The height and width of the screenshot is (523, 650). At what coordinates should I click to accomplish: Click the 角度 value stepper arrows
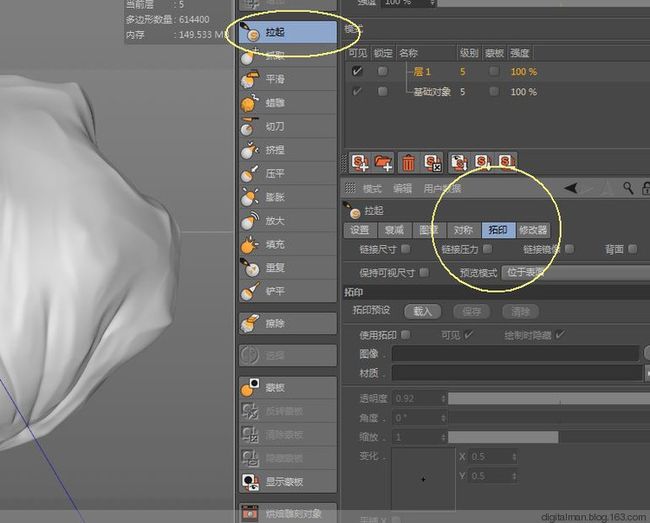click(443, 418)
